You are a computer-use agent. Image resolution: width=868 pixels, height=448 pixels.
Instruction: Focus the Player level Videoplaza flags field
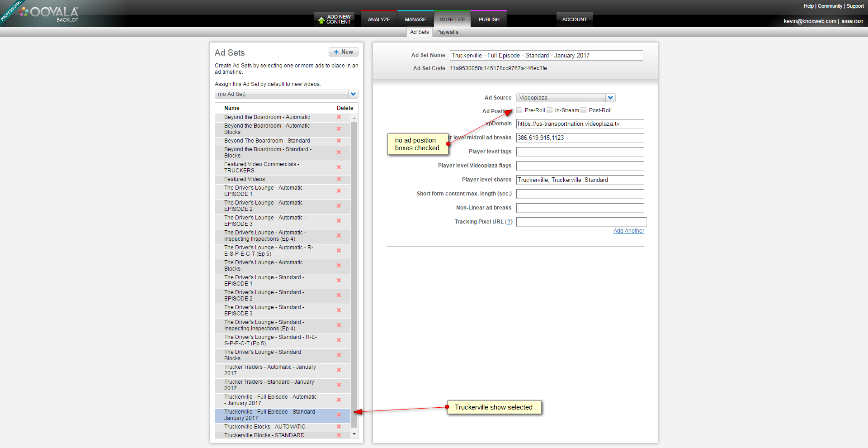click(580, 166)
